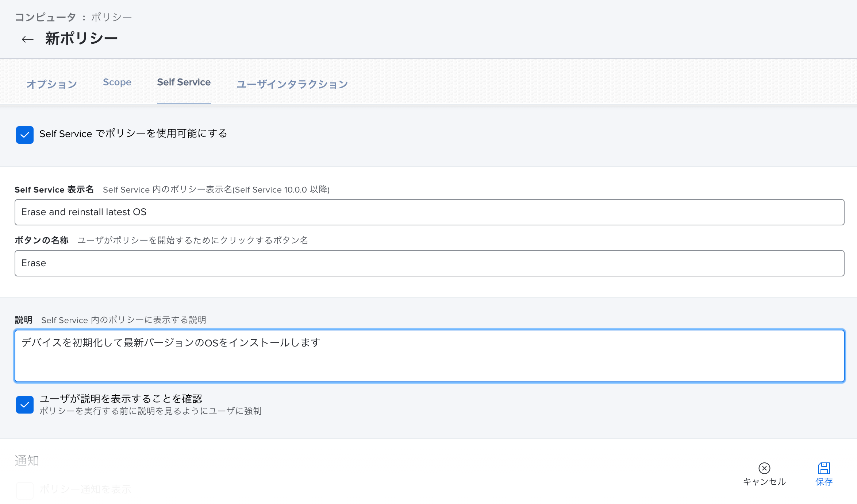This screenshot has height=504, width=857.
Task: Open the ユーザインタラクション tab
Action: [x=292, y=84]
